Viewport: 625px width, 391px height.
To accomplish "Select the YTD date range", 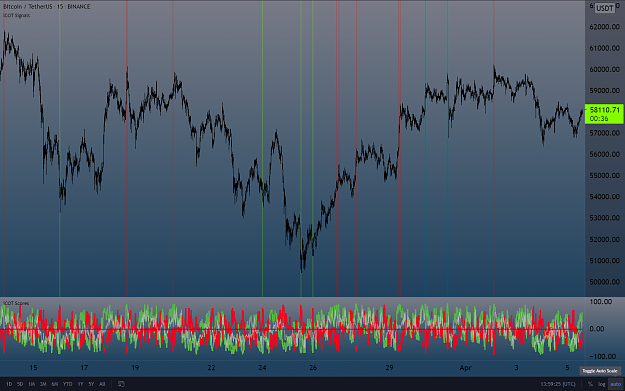I will click(x=68, y=384).
